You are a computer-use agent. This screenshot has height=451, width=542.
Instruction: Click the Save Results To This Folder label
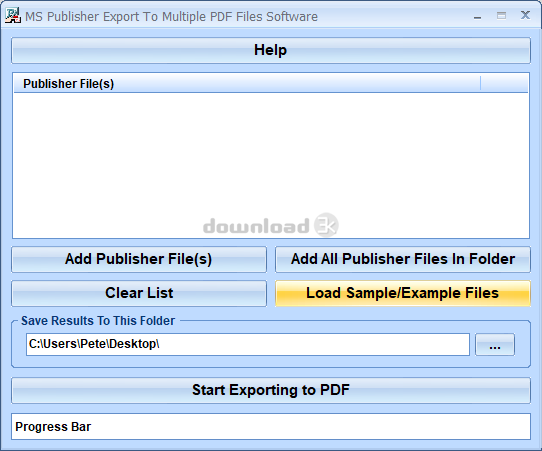tap(98, 321)
